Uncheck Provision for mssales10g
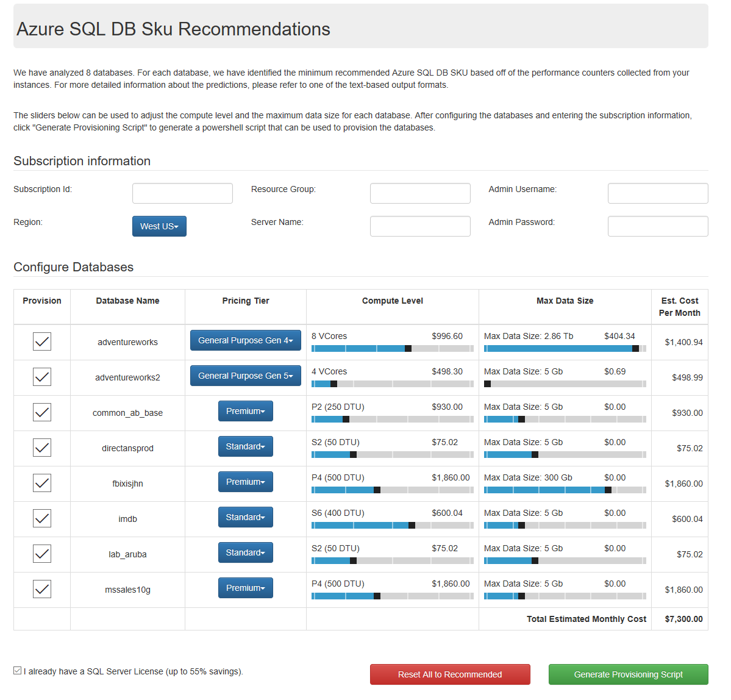 41,589
